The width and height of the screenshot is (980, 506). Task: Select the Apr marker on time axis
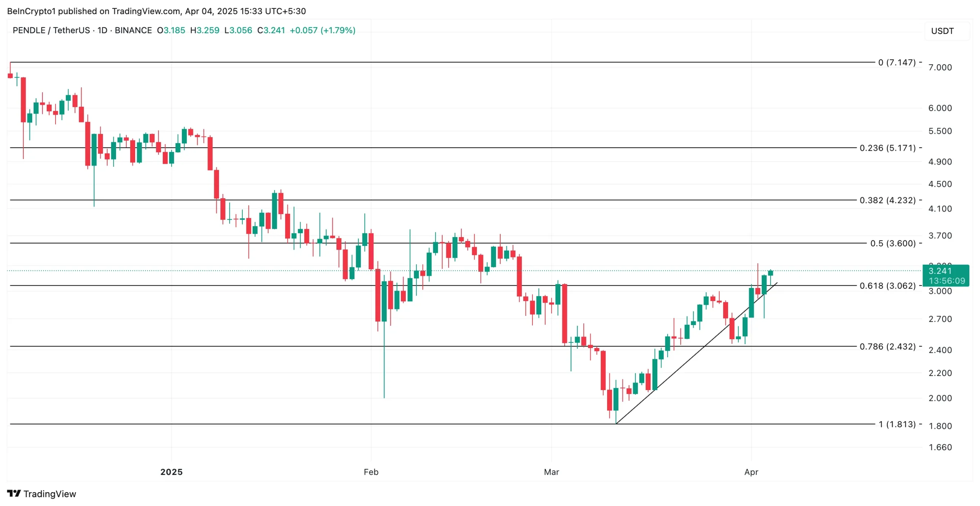click(x=751, y=472)
